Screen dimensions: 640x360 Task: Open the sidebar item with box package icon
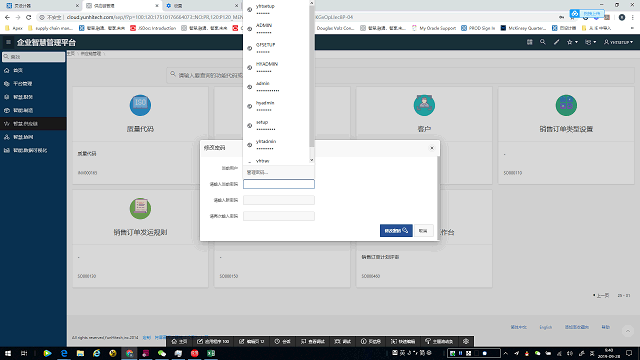point(33,110)
